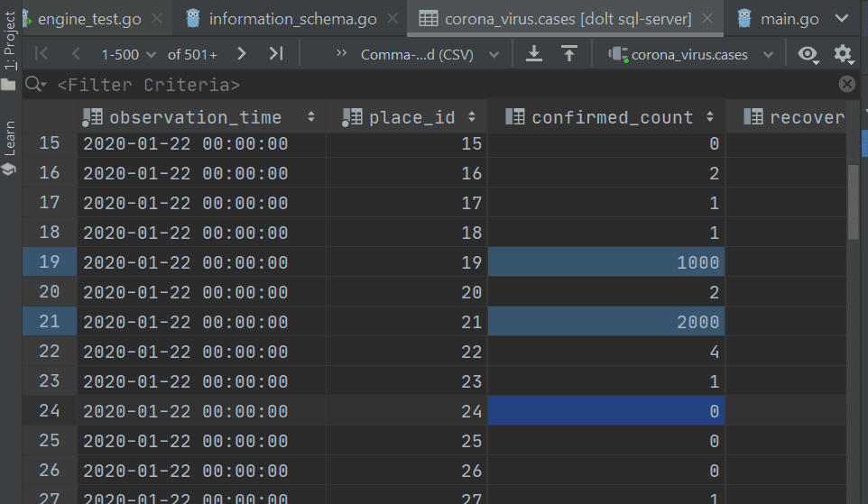Jump to last page of results

276,54
